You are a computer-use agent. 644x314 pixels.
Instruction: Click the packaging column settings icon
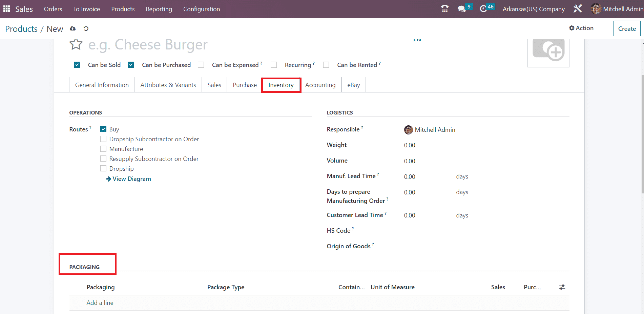pyautogui.click(x=562, y=287)
